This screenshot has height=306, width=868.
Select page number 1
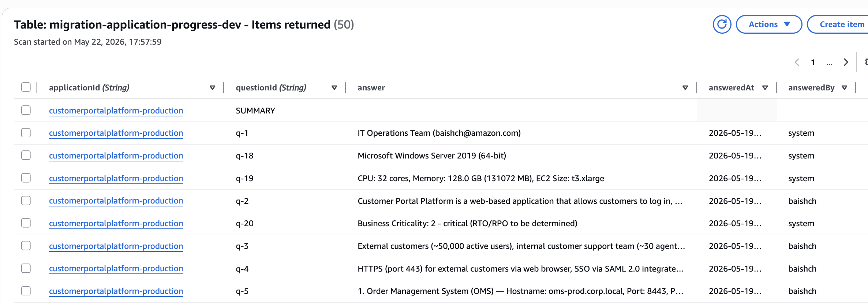point(813,62)
